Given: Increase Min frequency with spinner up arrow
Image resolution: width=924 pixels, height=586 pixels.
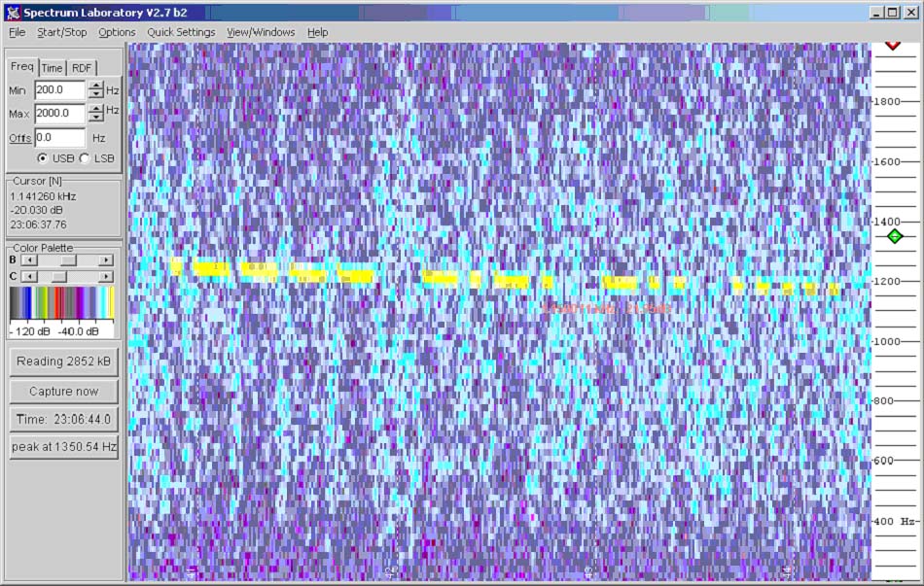Looking at the screenshot, I should [x=95, y=86].
